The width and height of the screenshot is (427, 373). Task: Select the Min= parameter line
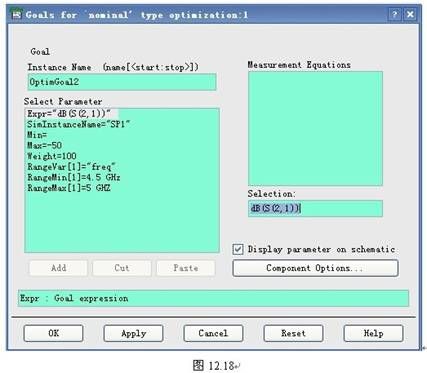[x=37, y=135]
